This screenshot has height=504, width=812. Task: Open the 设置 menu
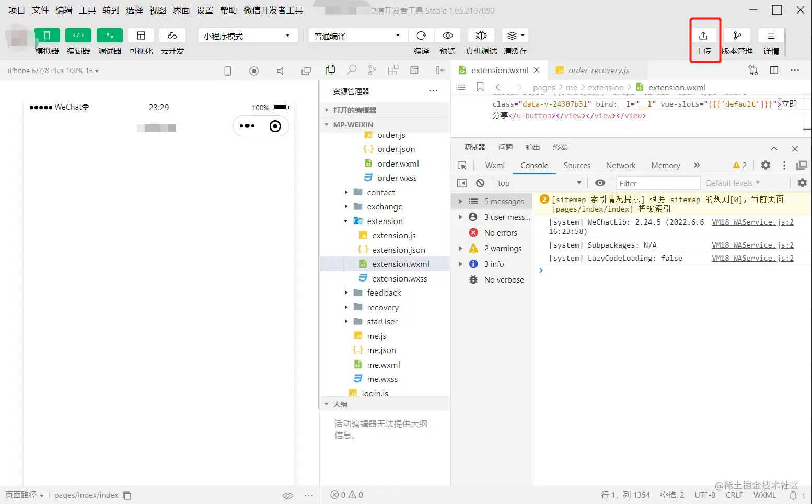[x=205, y=10]
